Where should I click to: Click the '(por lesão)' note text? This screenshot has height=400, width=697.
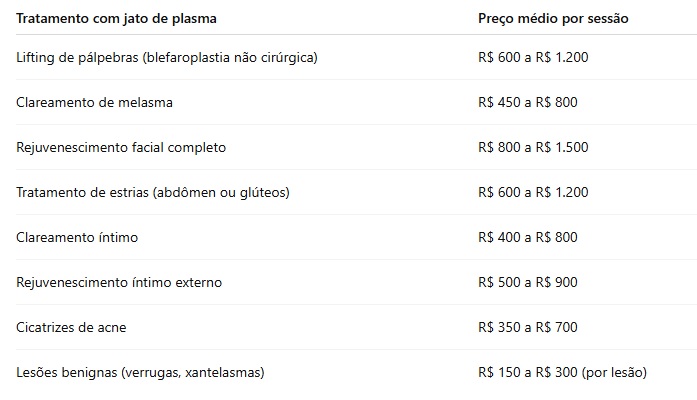[615, 372]
